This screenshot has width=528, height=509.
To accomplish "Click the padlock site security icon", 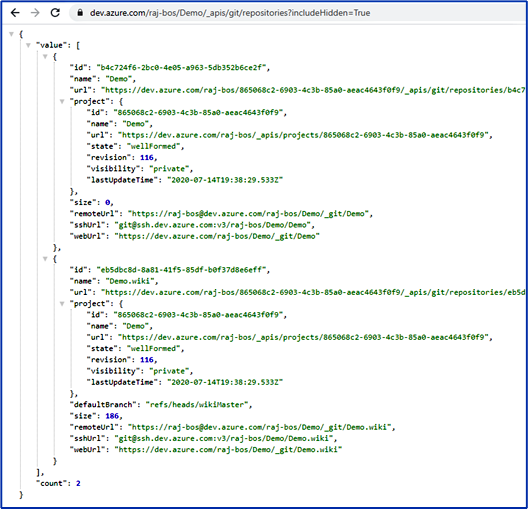I will pos(80,13).
